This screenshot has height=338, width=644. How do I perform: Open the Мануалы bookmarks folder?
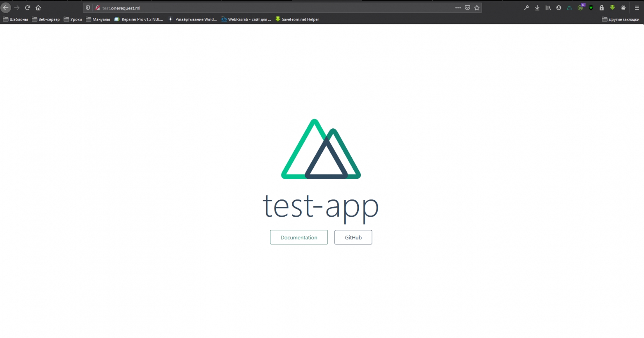[x=98, y=19]
